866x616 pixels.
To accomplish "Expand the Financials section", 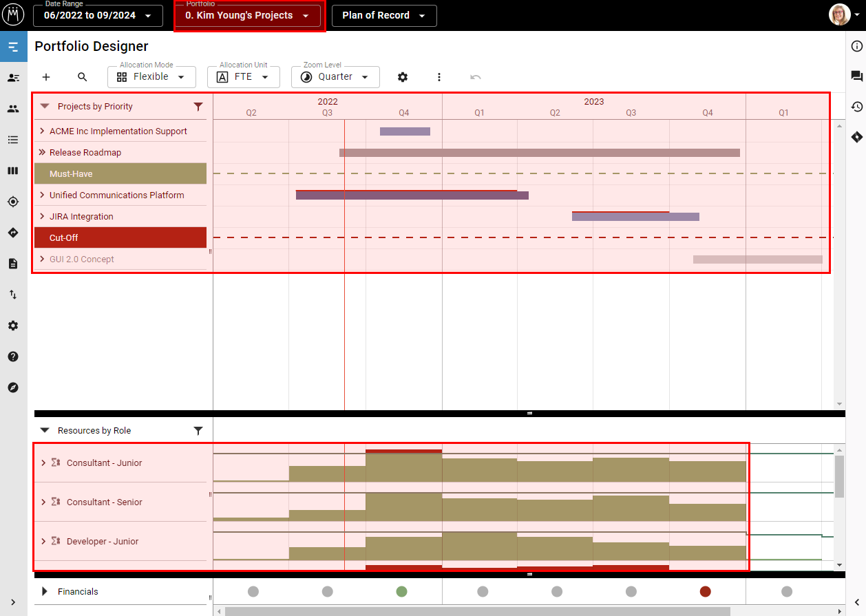I will 45,592.
